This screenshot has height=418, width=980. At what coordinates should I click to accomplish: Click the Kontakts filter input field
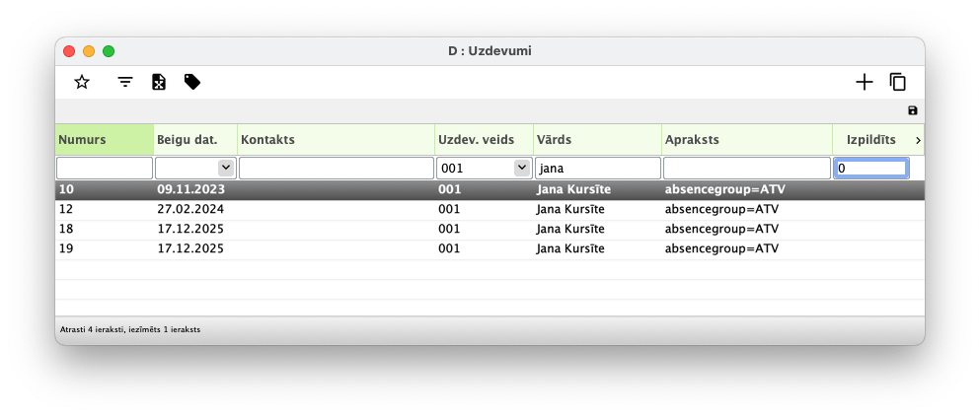pyautogui.click(x=336, y=169)
